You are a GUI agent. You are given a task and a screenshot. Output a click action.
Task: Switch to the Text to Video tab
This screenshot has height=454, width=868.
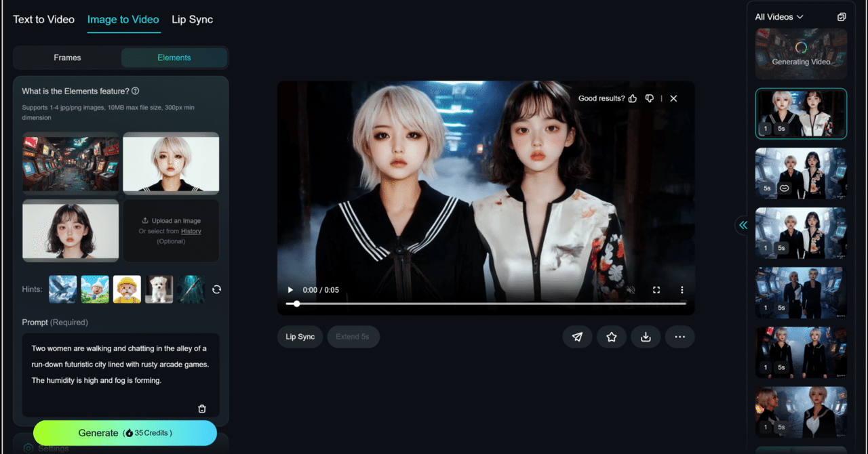point(43,20)
